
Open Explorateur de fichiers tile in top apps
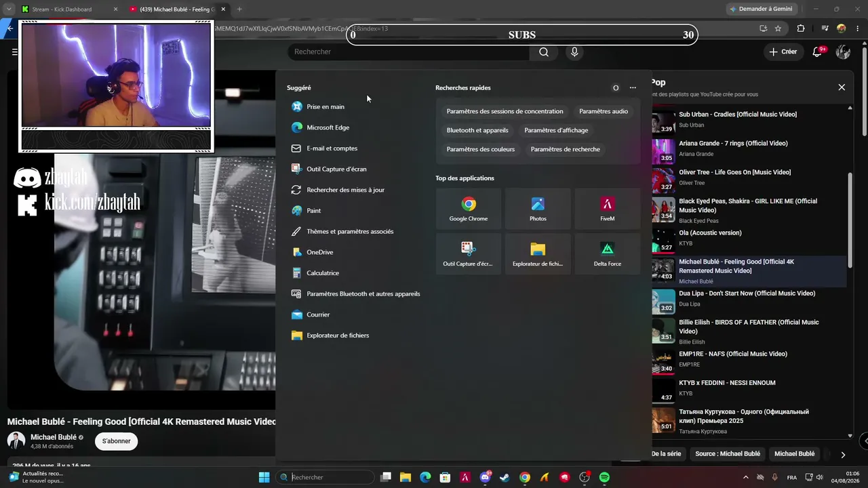click(538, 254)
